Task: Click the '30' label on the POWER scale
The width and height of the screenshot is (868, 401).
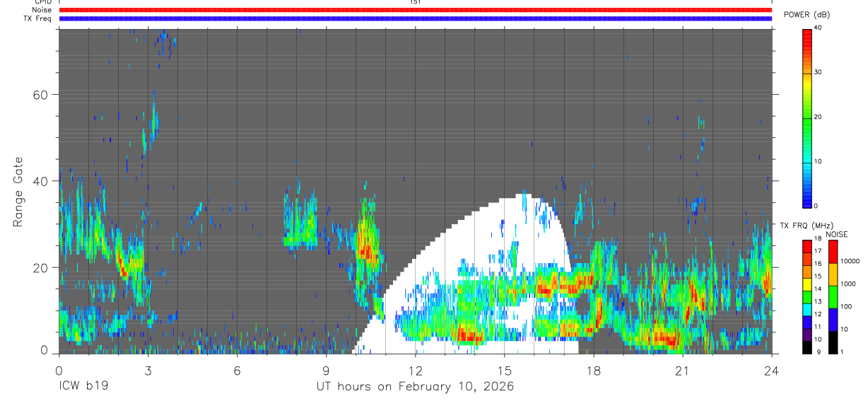Action: (819, 72)
